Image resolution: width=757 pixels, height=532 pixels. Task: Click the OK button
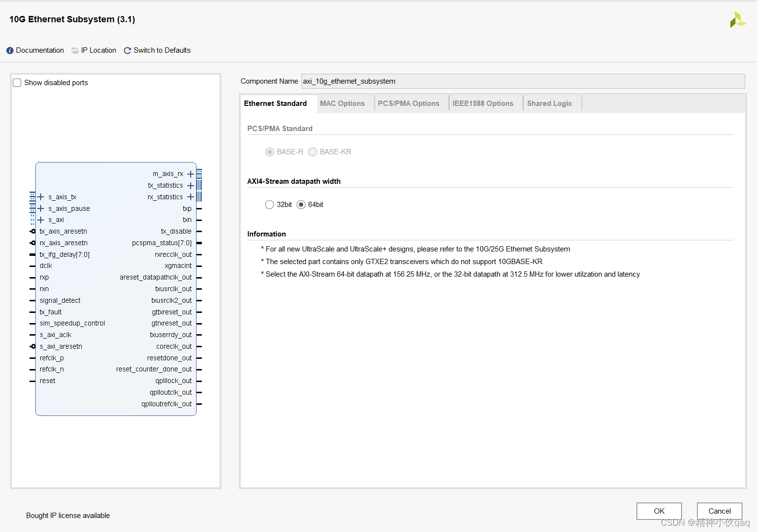[x=659, y=511]
